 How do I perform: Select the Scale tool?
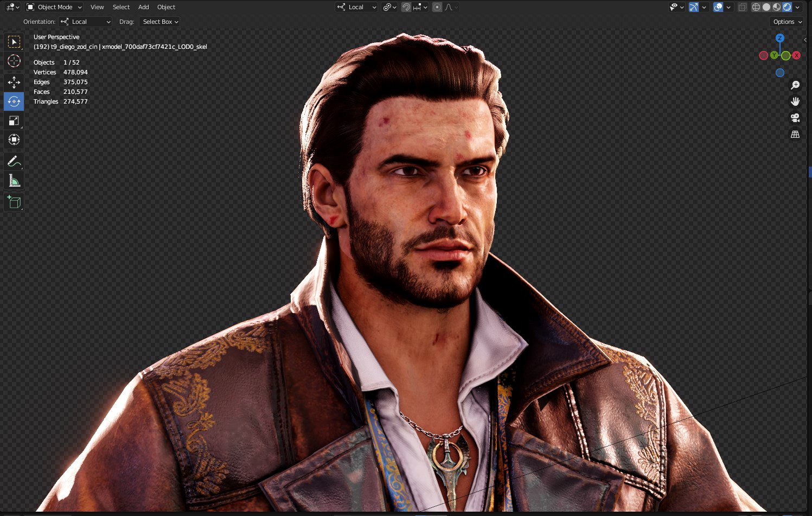(14, 120)
